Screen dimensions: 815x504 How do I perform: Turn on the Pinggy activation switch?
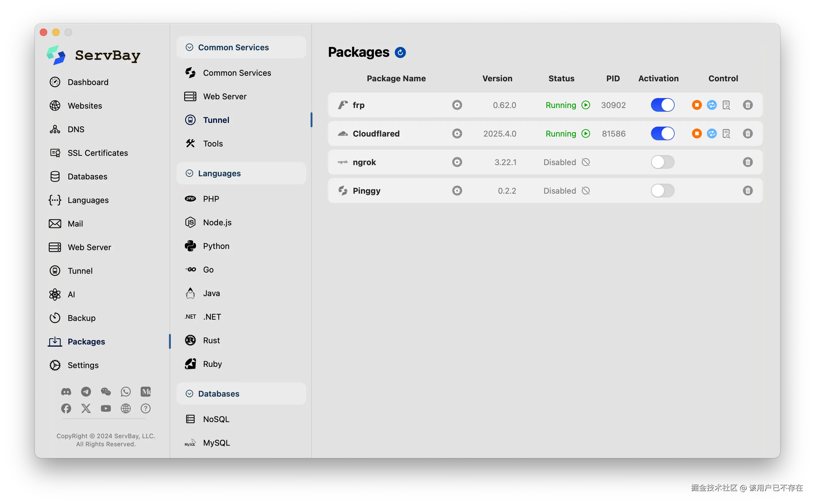(x=662, y=191)
